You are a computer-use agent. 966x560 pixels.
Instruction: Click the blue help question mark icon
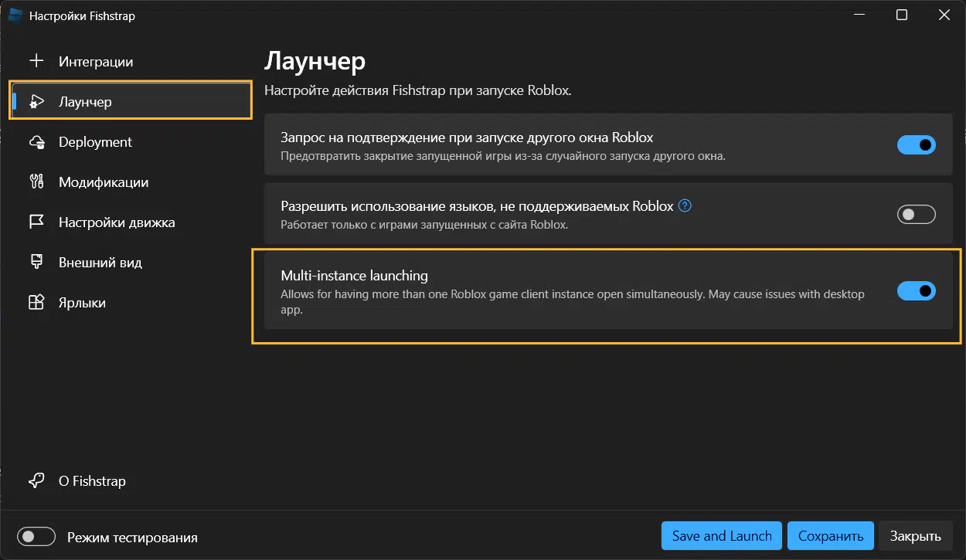coord(684,206)
